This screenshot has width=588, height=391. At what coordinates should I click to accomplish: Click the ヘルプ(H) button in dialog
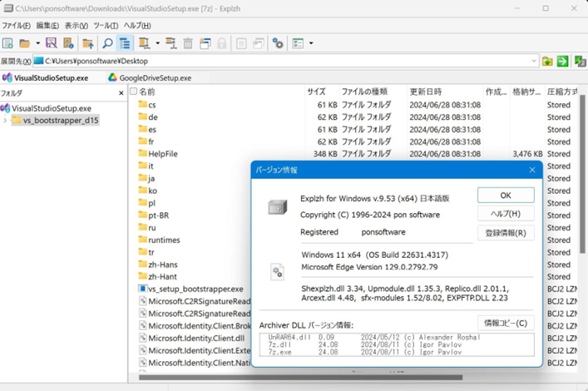(x=506, y=214)
